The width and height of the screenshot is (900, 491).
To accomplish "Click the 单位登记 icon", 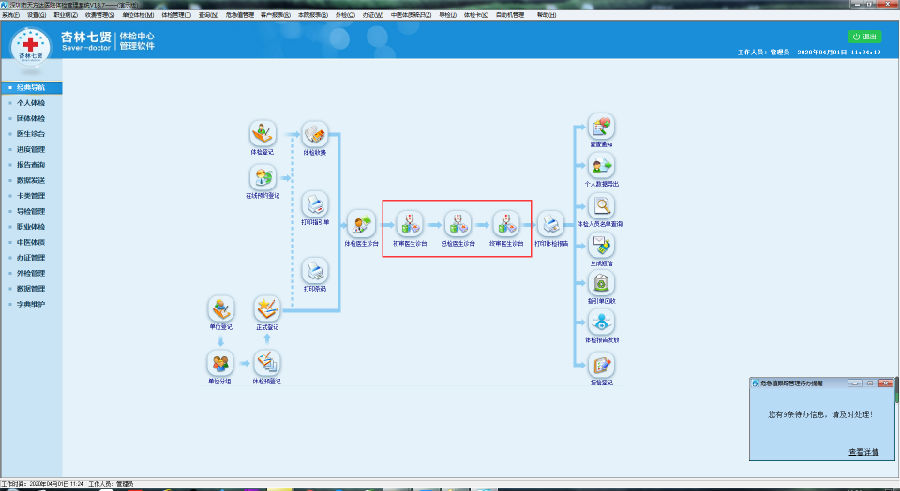I will point(220,308).
